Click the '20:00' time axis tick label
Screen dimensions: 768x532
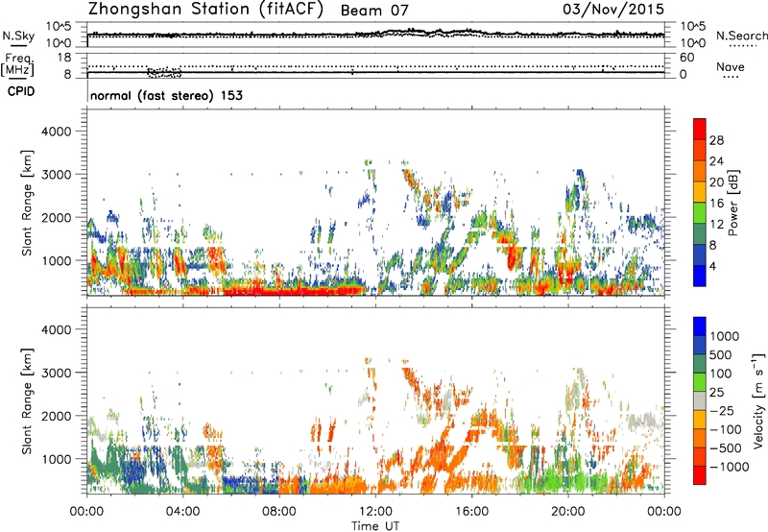click(568, 512)
